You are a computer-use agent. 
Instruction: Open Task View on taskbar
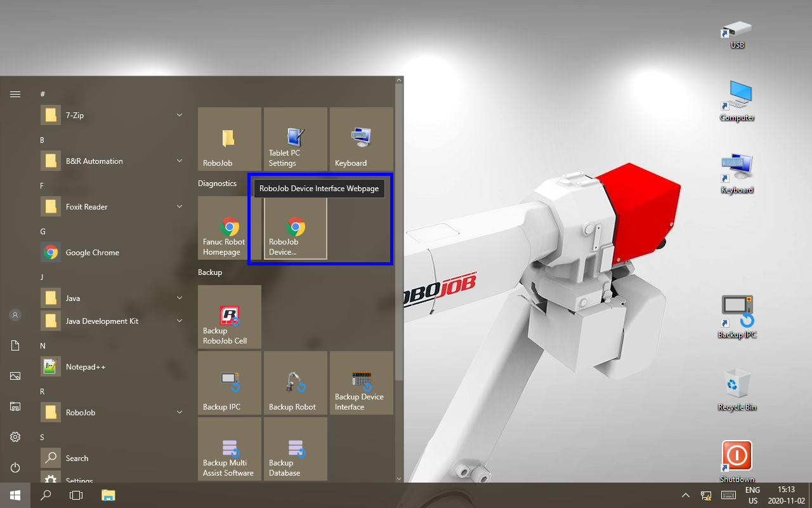(76, 495)
